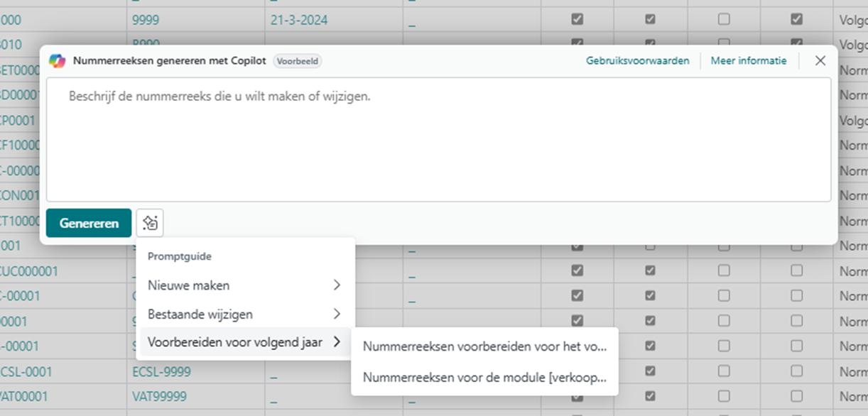
Task: Choose Bestaande wijzigen from the prompt guide
Action: point(200,314)
